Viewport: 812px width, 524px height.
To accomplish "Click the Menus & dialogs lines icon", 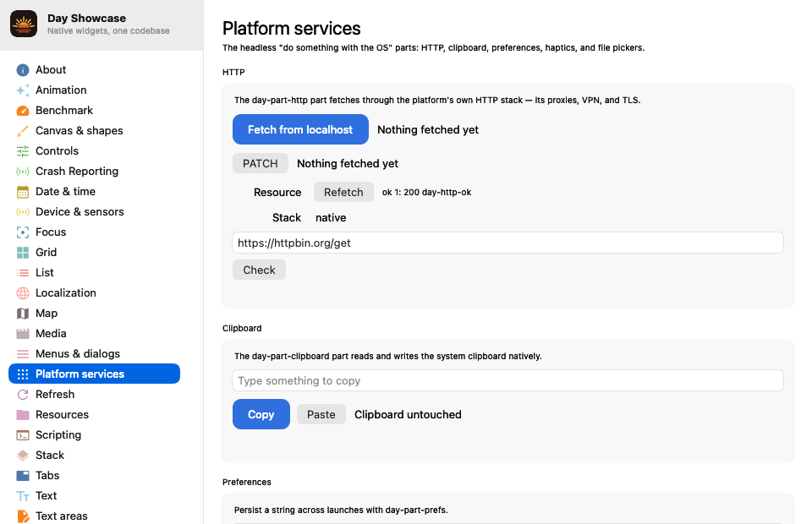I will (23, 354).
